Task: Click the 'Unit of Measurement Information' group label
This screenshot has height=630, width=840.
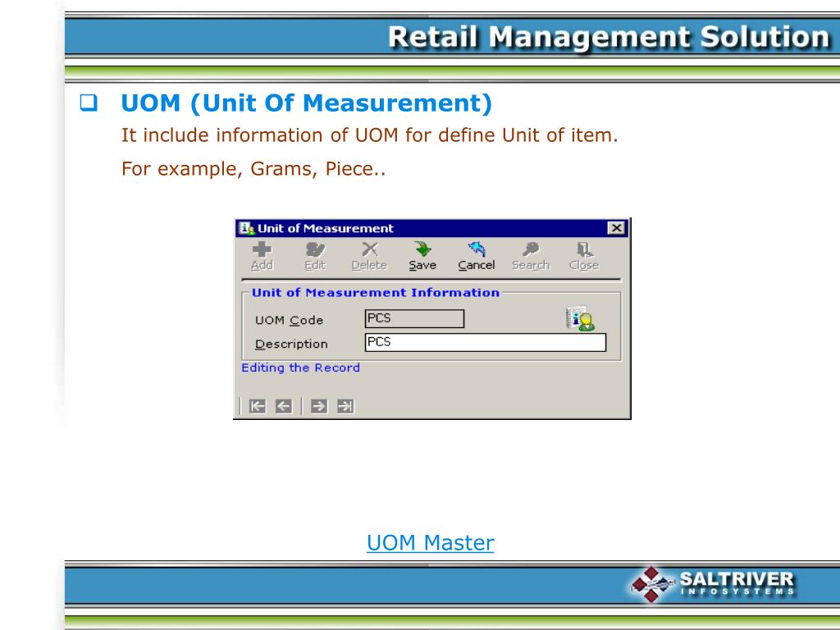Action: (376, 293)
